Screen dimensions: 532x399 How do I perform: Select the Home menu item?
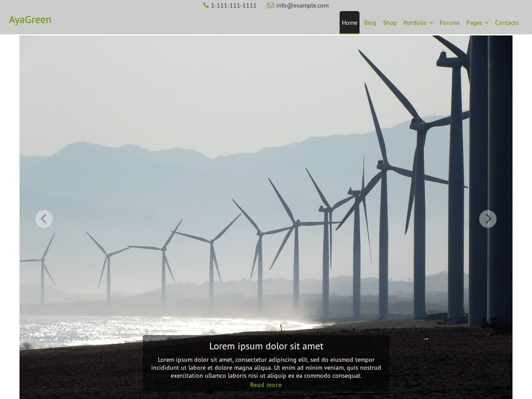coord(349,23)
